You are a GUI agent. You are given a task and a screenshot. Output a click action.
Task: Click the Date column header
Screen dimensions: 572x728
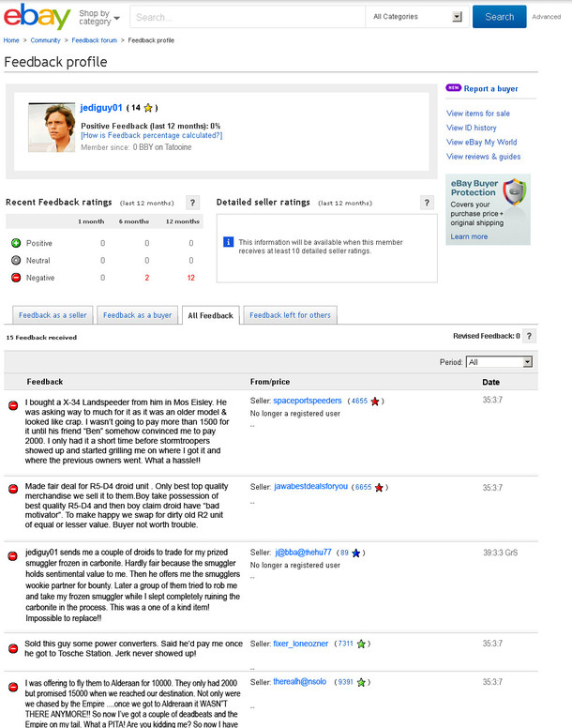click(x=490, y=382)
